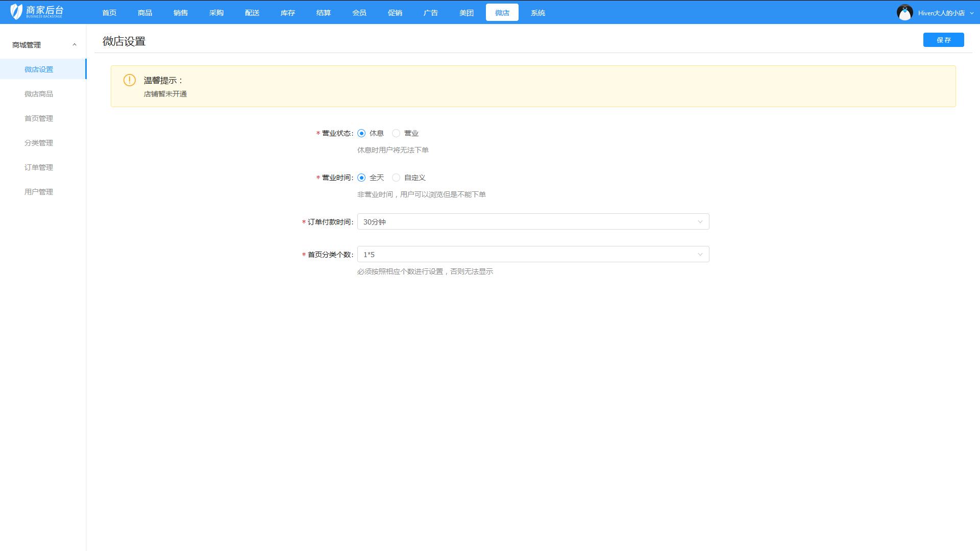980x551 pixels.
Task: Choose 全天 for business hours
Action: click(x=361, y=177)
